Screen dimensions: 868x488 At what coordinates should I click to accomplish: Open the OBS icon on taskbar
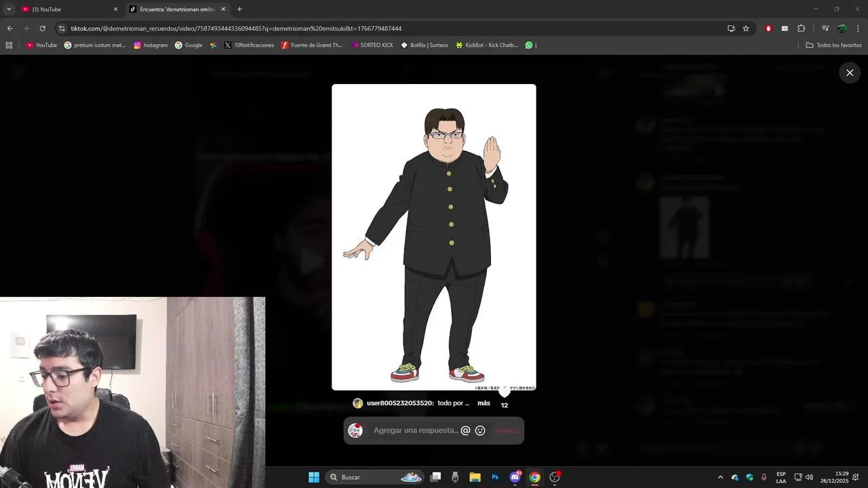point(555,477)
